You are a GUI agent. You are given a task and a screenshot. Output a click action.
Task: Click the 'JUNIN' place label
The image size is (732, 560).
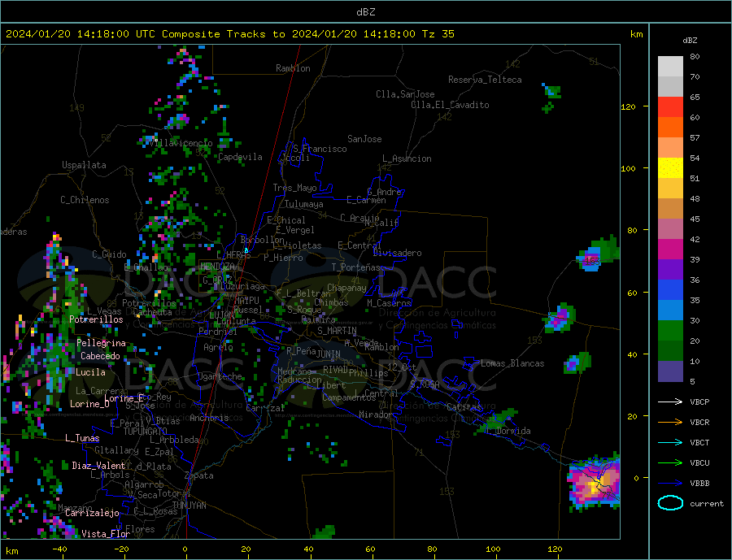click(x=329, y=354)
